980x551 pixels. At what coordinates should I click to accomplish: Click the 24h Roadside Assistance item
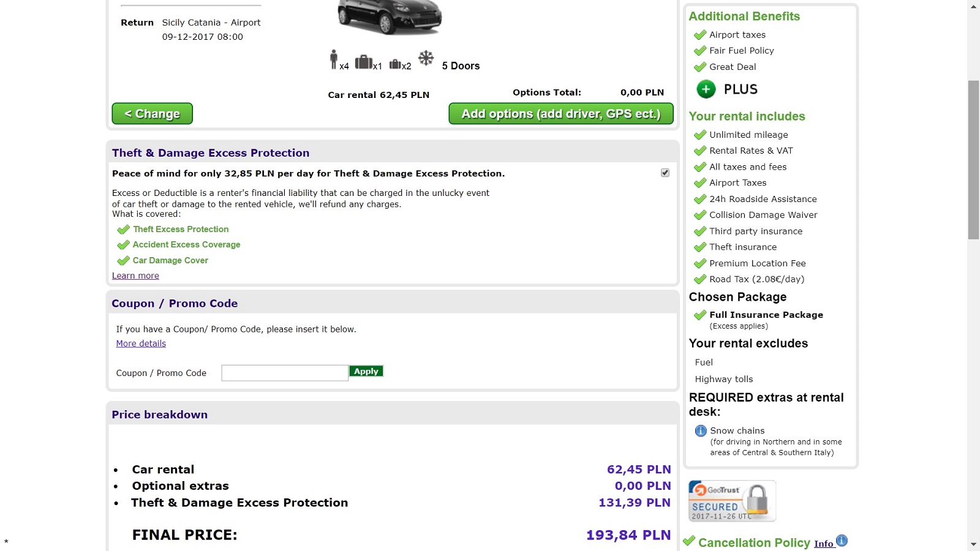pos(763,199)
